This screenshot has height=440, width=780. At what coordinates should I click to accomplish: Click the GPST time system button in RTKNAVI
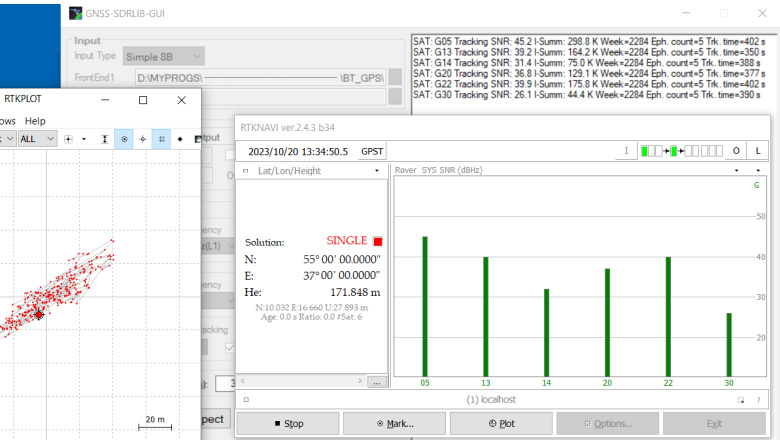point(372,152)
